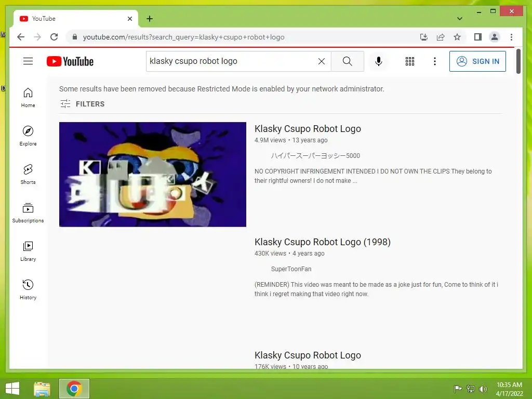Open the 4.9M views Klasky Csupo Robot Logo title
Image resolution: width=532 pixels, height=399 pixels.
[308, 129]
